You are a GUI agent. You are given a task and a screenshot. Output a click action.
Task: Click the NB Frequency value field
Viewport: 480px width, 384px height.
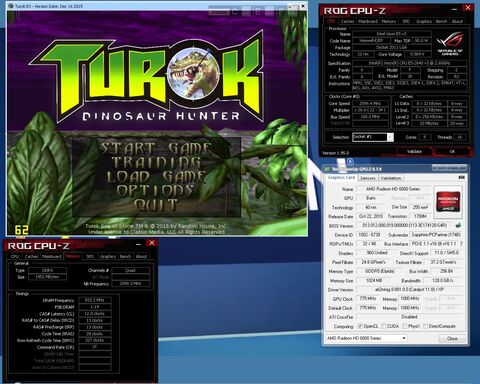130,283
